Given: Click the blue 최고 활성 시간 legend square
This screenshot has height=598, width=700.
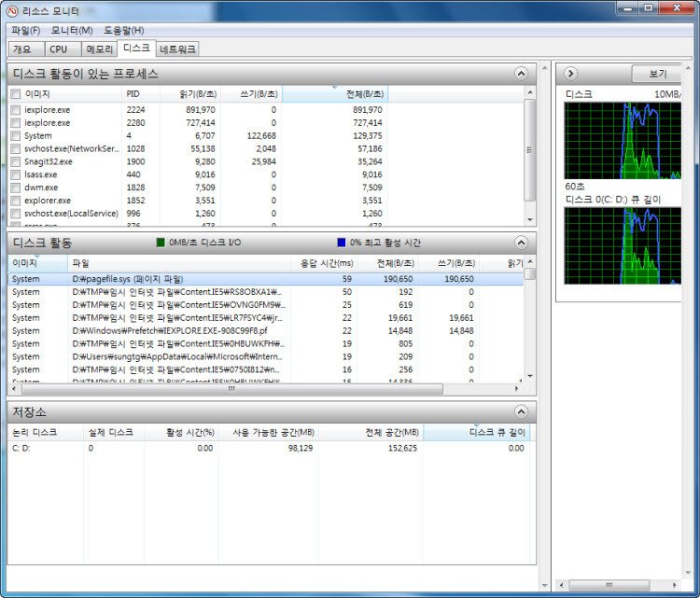Looking at the screenshot, I should click(342, 243).
